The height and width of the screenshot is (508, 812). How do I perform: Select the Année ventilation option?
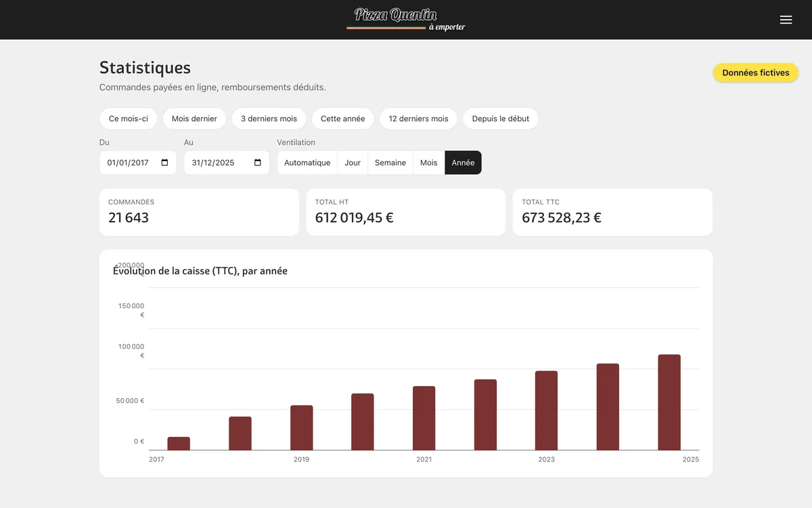(x=464, y=163)
